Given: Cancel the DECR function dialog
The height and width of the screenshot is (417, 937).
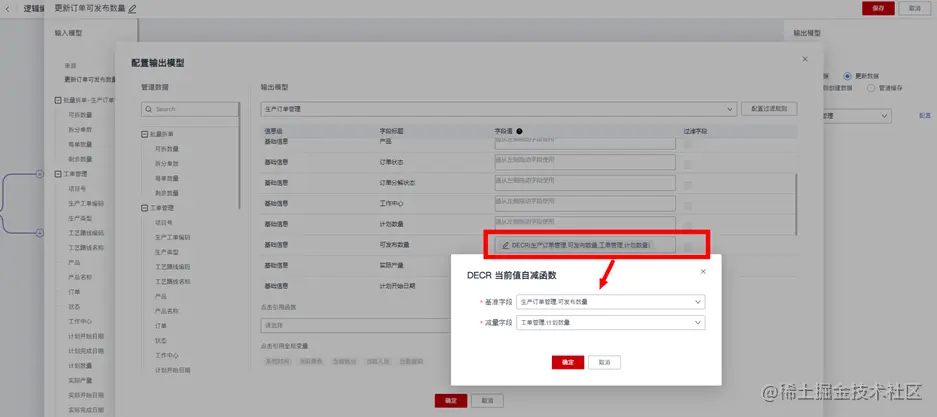Looking at the screenshot, I should [604, 362].
